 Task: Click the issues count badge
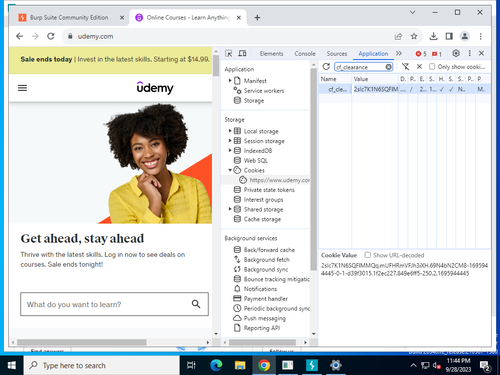pyautogui.click(x=437, y=54)
